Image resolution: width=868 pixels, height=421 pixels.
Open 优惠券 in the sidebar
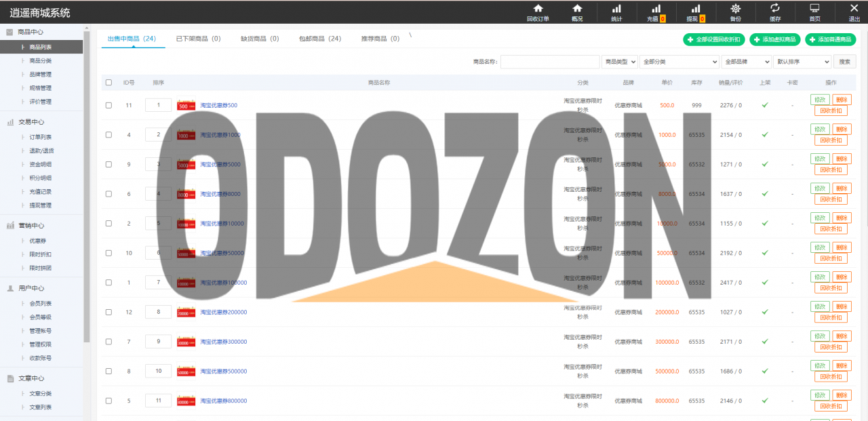[37, 241]
